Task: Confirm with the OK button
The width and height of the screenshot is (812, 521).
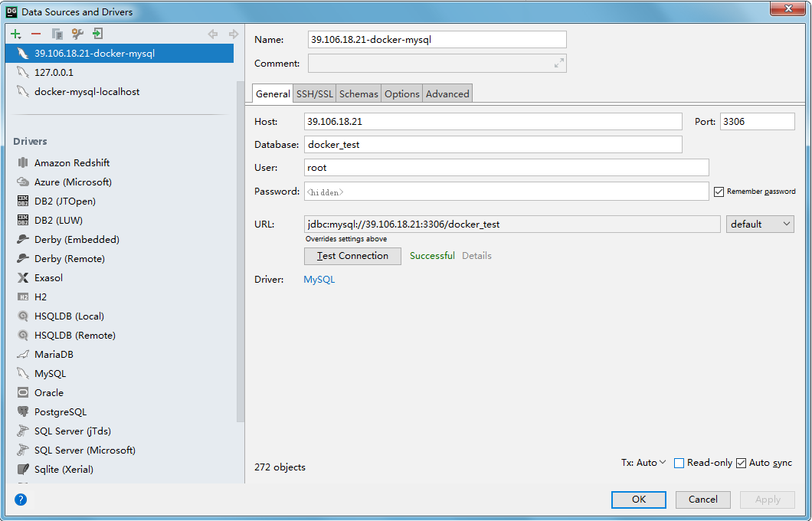Action: coord(639,500)
